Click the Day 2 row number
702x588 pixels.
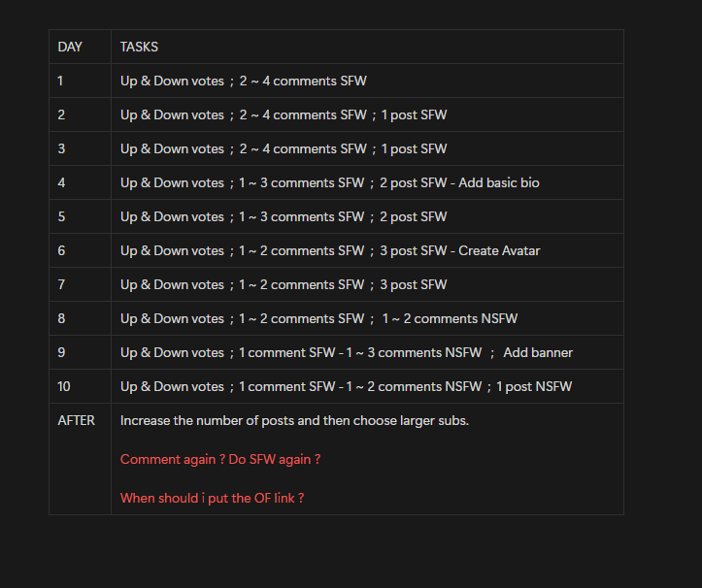[61, 115]
